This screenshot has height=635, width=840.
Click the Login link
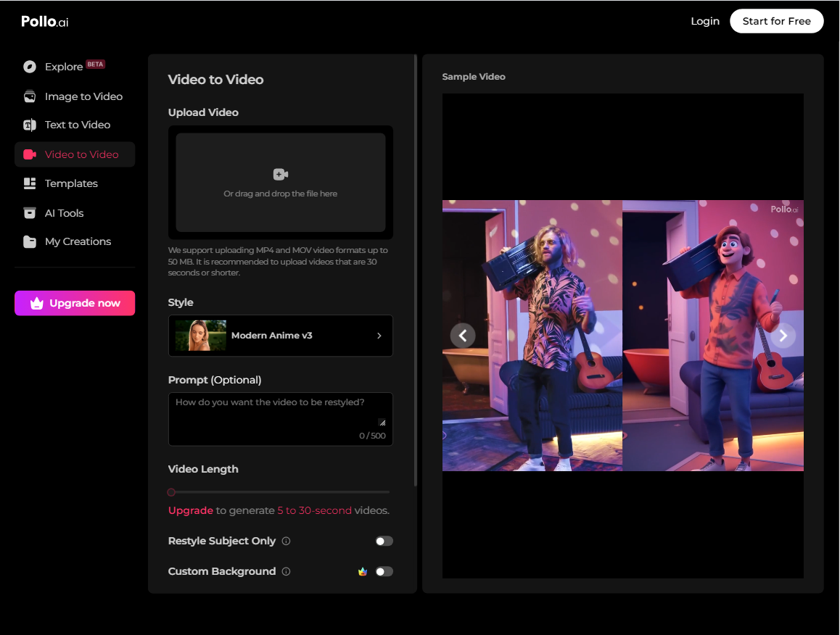pyautogui.click(x=705, y=22)
